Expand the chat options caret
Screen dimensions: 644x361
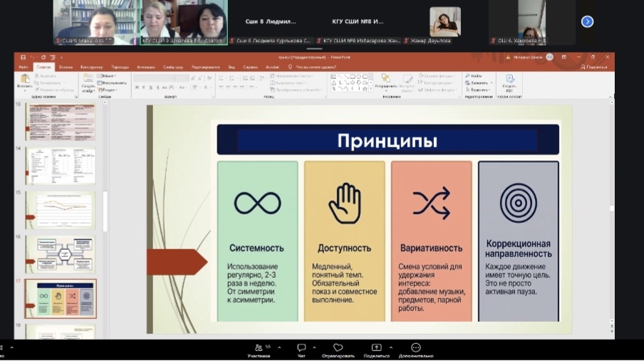point(314,348)
